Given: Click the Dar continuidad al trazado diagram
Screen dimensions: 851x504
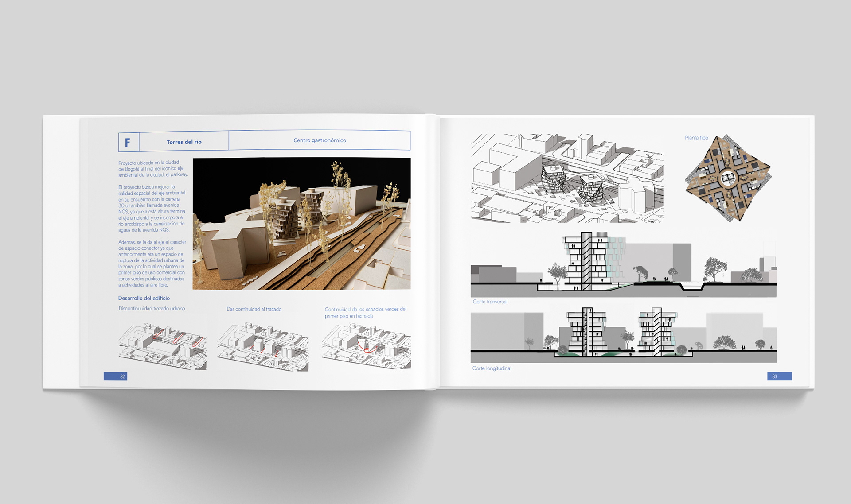Looking at the screenshot, I should tap(263, 347).
